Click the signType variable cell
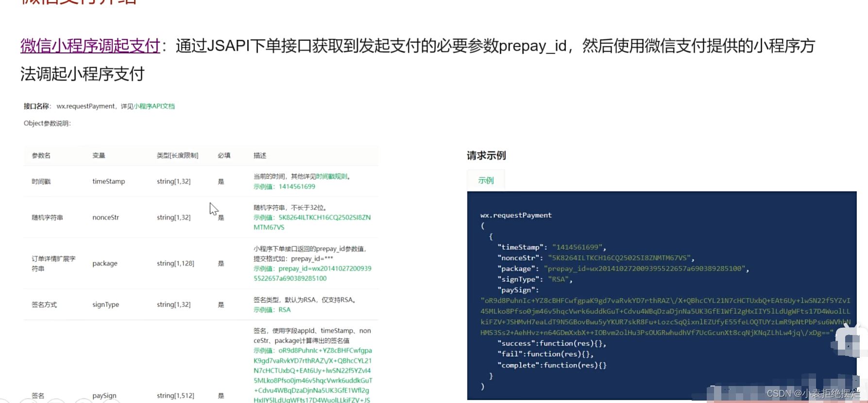This screenshot has height=403, width=868. 106,304
